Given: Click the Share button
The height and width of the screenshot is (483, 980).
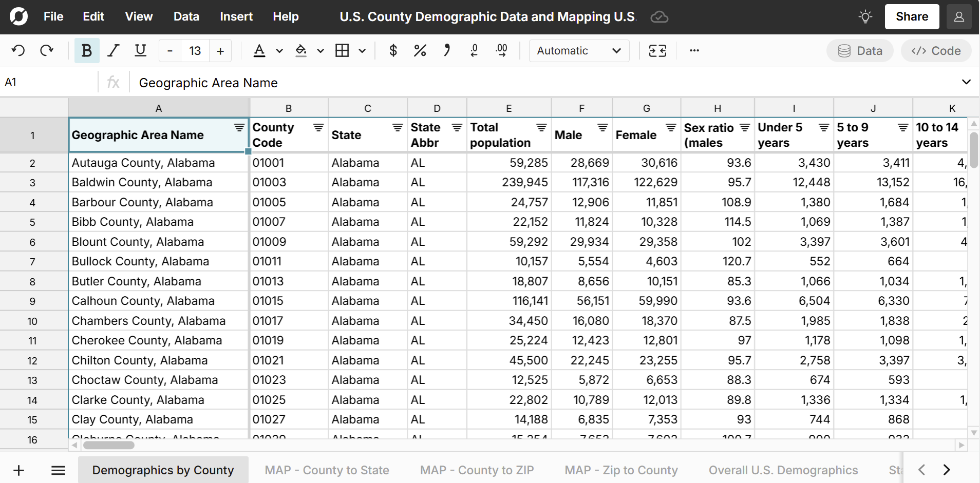Looking at the screenshot, I should pos(911,16).
